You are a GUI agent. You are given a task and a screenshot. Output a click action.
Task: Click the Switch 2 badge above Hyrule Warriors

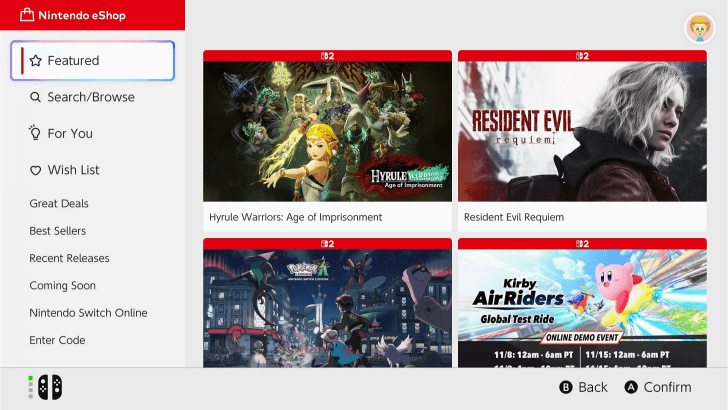[327, 56]
